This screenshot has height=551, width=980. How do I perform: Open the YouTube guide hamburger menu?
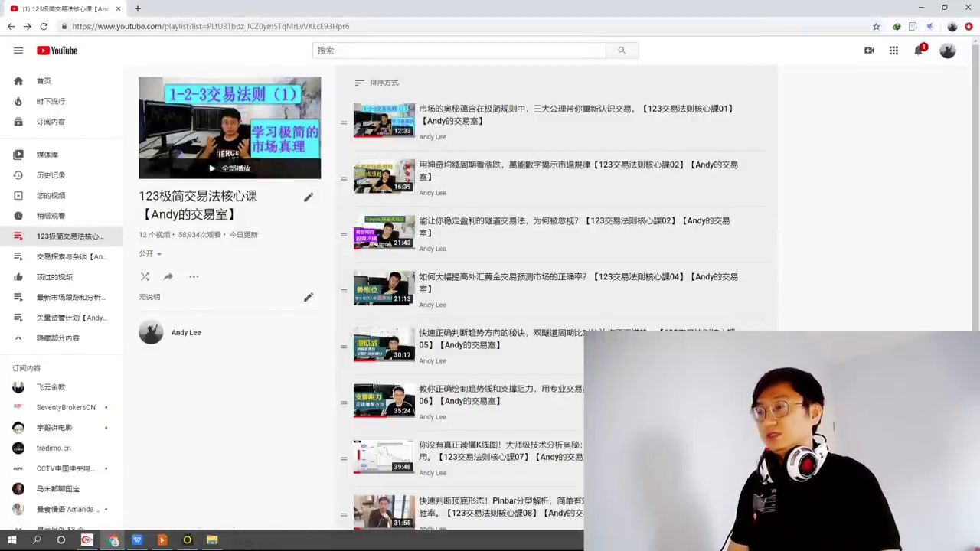pos(18,51)
